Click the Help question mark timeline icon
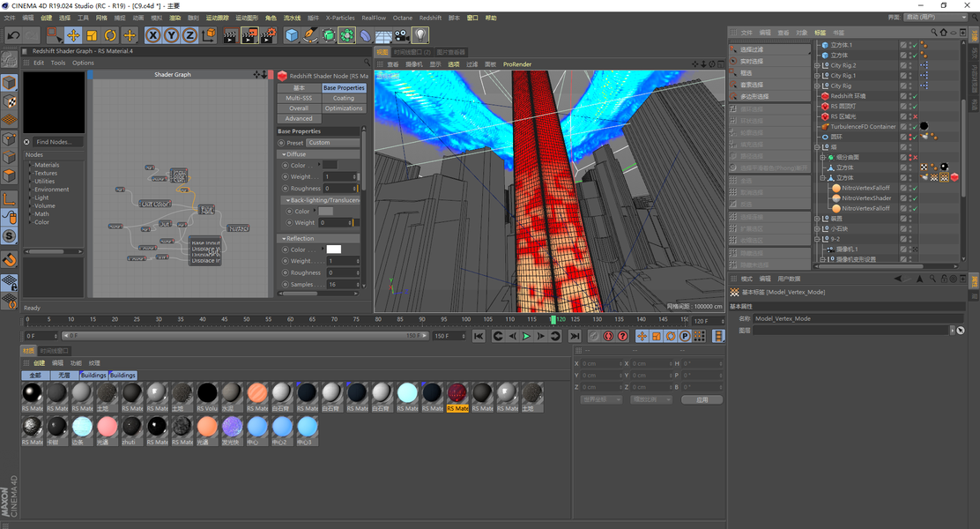The height and width of the screenshot is (529, 980). pyautogui.click(x=622, y=337)
